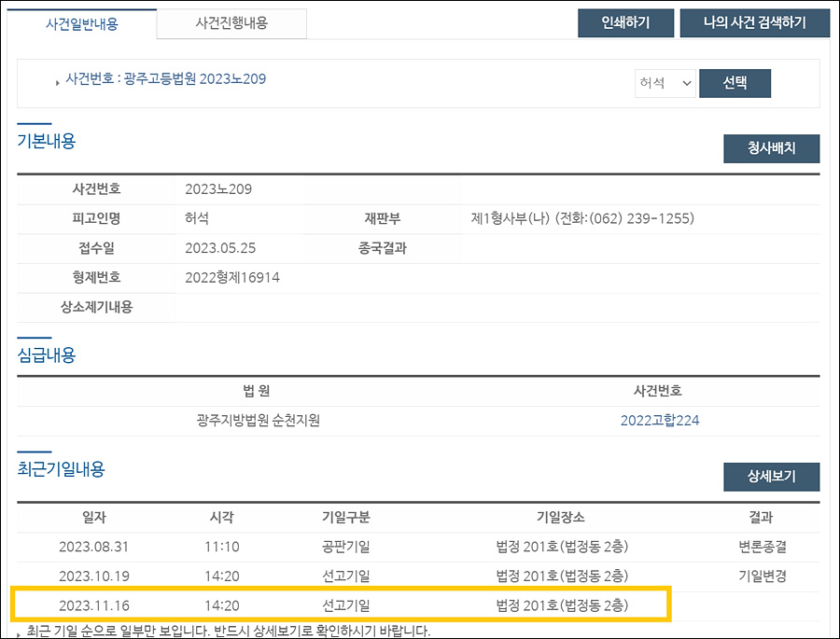Click the 11:10 time cell
The height and width of the screenshot is (639, 840).
coord(221,547)
